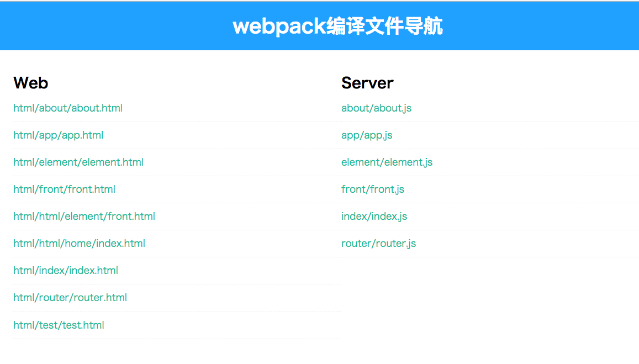Click the app/app.js link

(367, 135)
